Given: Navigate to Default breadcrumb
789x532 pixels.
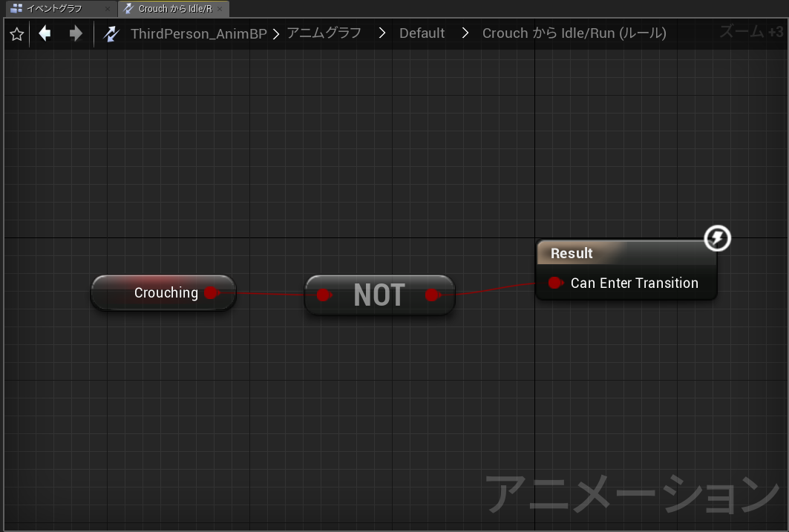Looking at the screenshot, I should (422, 33).
